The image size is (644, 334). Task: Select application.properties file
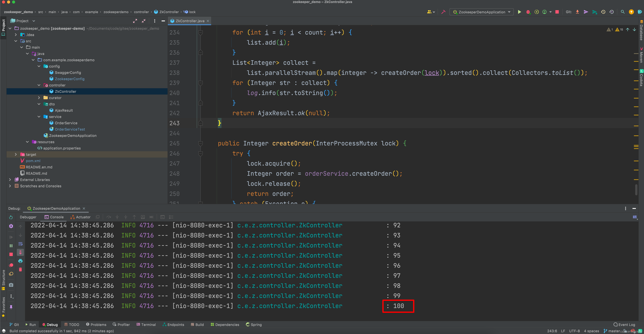click(62, 148)
